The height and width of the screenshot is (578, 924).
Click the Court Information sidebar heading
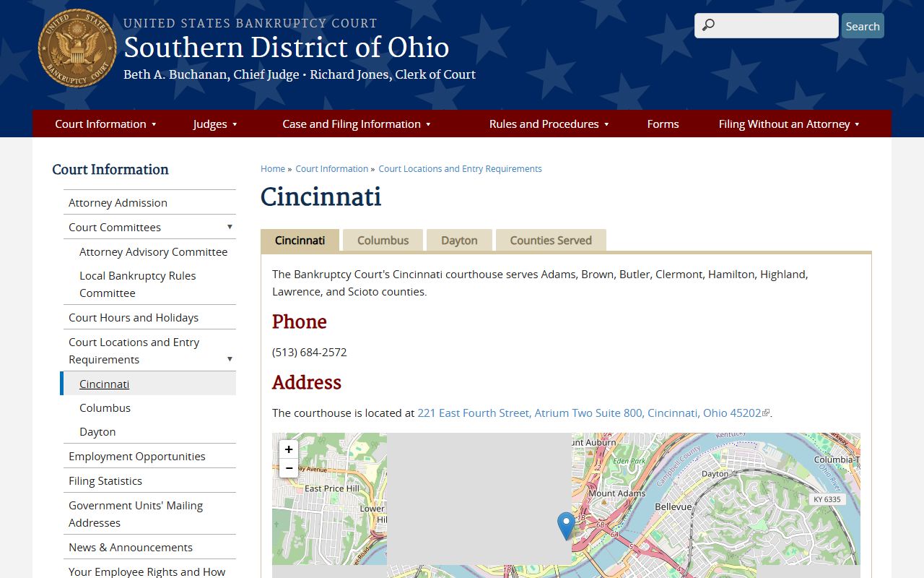tap(110, 169)
